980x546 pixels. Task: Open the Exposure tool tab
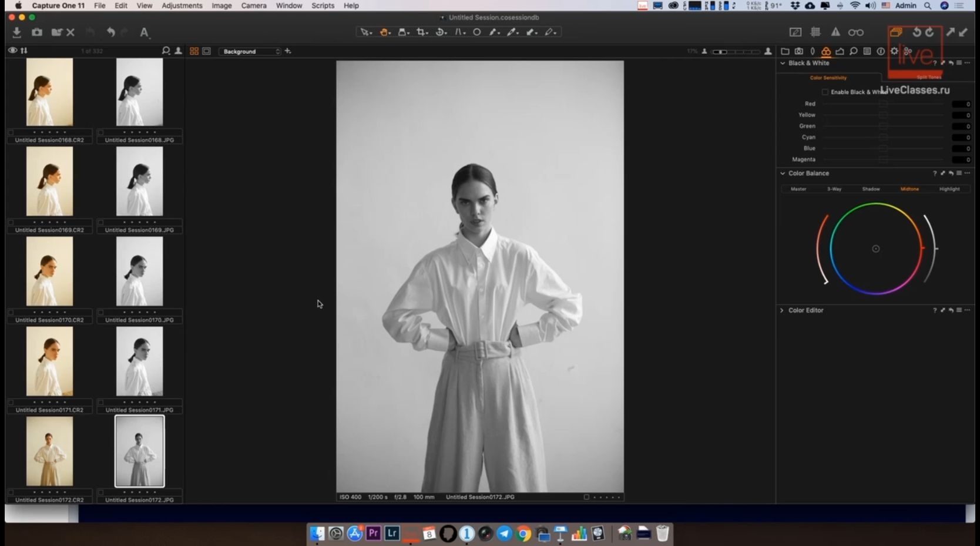840,51
